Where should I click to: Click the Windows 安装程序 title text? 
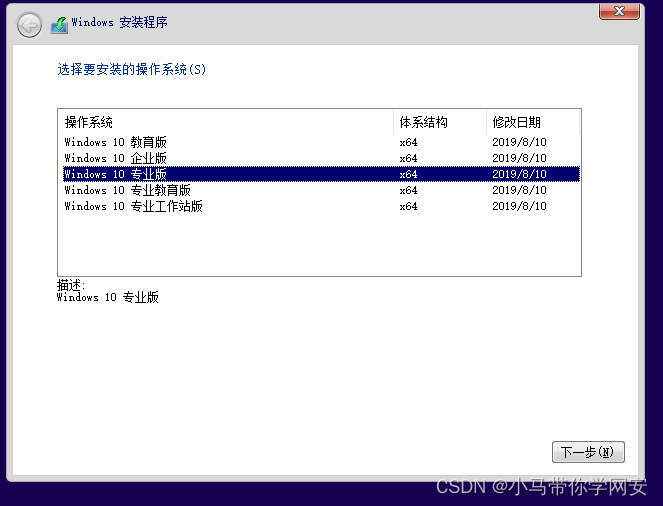coord(119,22)
